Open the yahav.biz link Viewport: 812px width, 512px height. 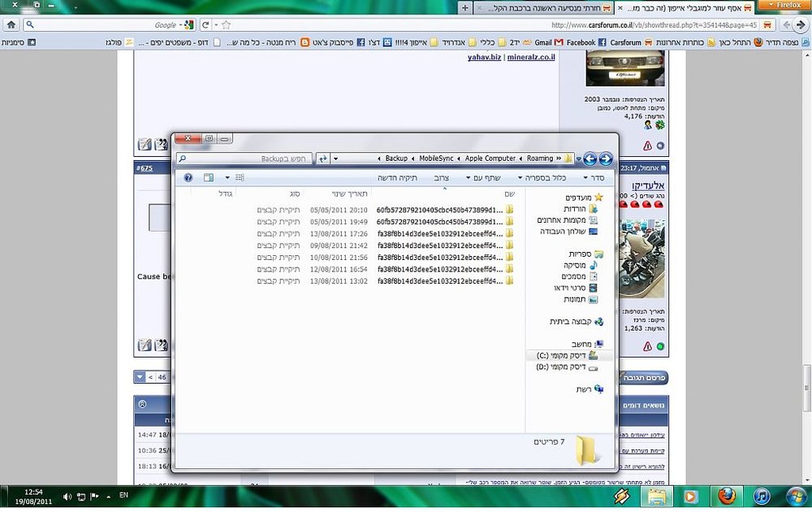[x=484, y=57]
